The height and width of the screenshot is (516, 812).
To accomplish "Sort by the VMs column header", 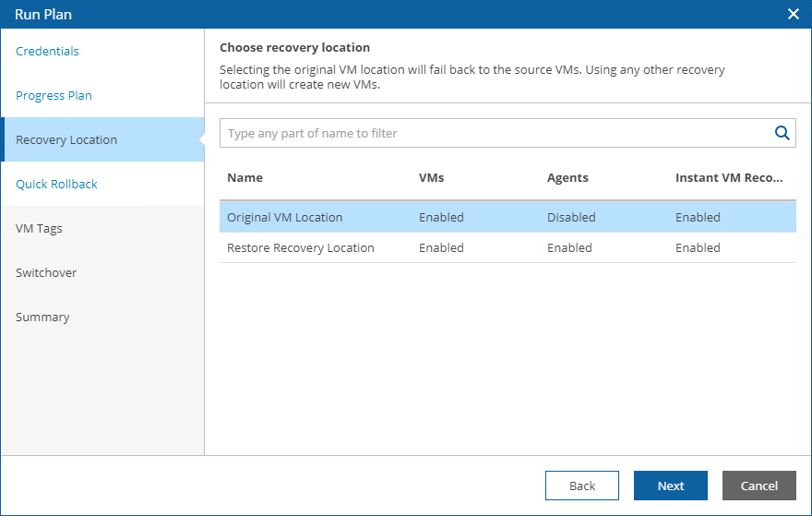I will [x=431, y=178].
